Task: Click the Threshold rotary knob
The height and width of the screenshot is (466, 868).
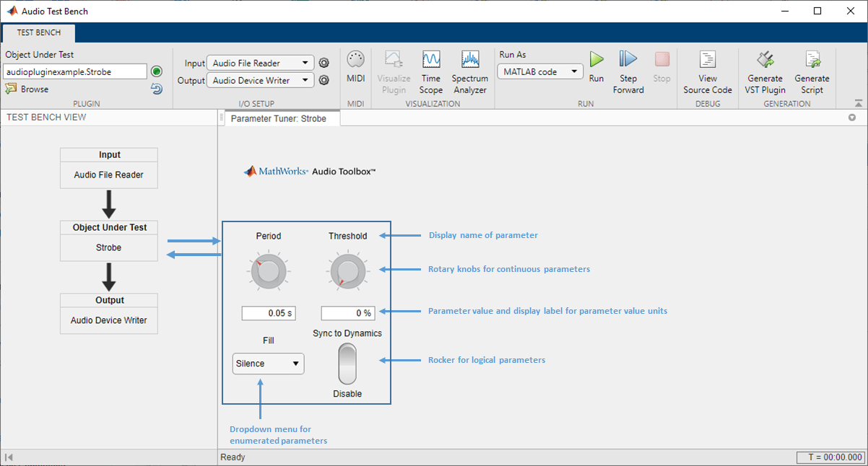Action: [347, 273]
